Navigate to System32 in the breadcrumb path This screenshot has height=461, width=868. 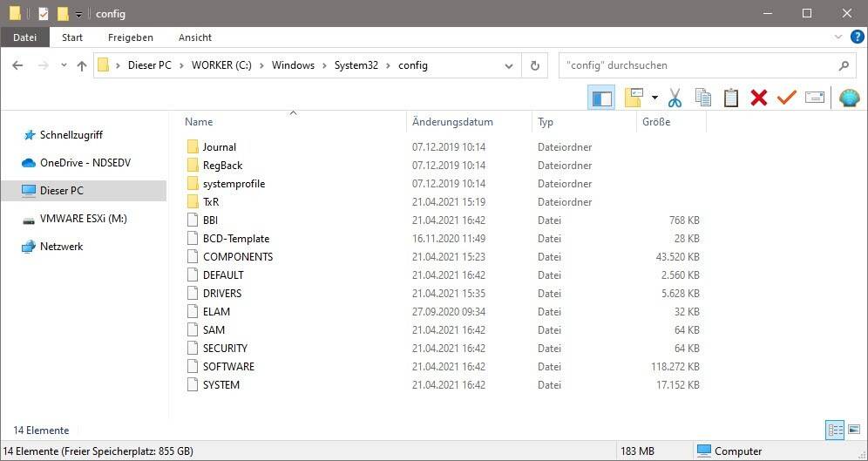[356, 65]
